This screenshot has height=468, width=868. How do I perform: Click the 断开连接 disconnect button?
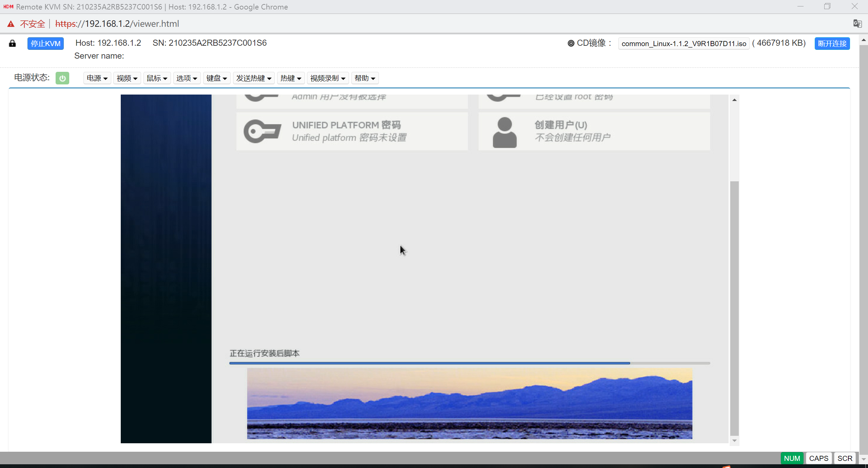(x=832, y=43)
